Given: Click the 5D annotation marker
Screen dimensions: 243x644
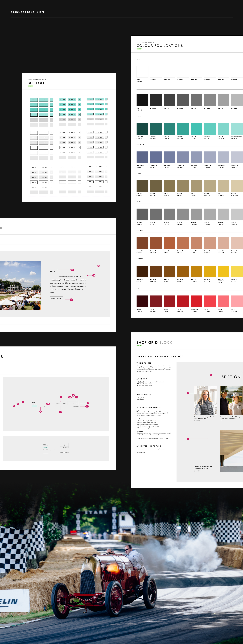Looking at the screenshot, I should click(87, 406).
